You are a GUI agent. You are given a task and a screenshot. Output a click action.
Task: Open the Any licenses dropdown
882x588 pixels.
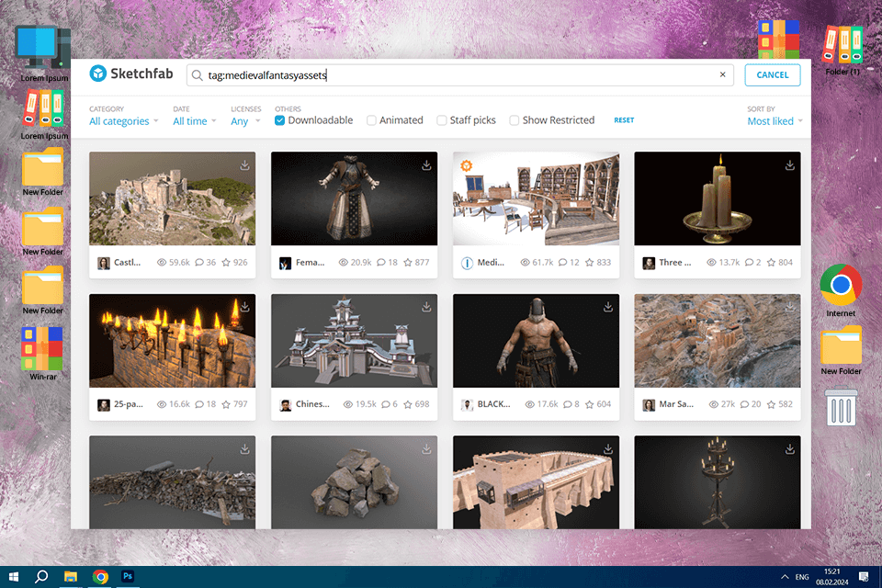[x=245, y=121]
